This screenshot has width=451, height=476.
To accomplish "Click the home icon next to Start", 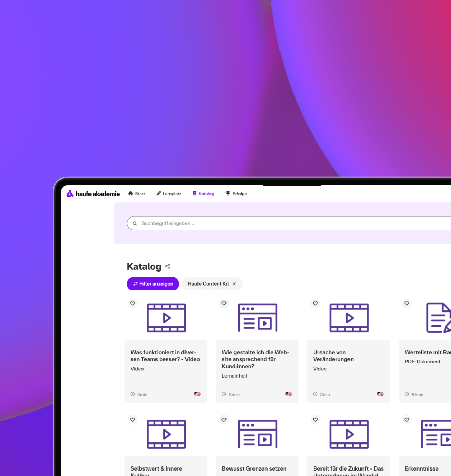I will [130, 193].
